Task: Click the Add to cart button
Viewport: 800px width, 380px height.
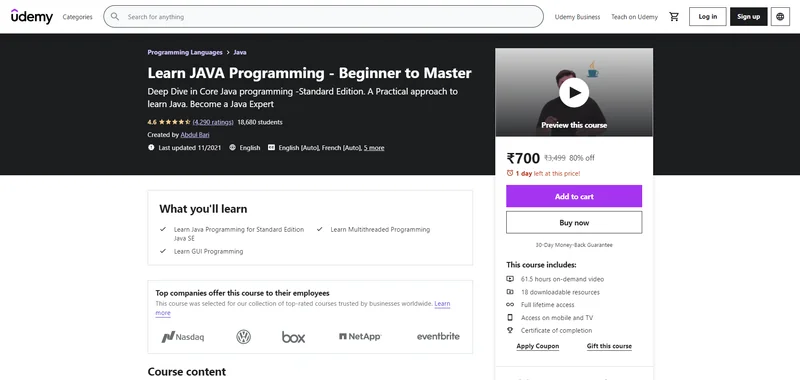Action: [574, 196]
